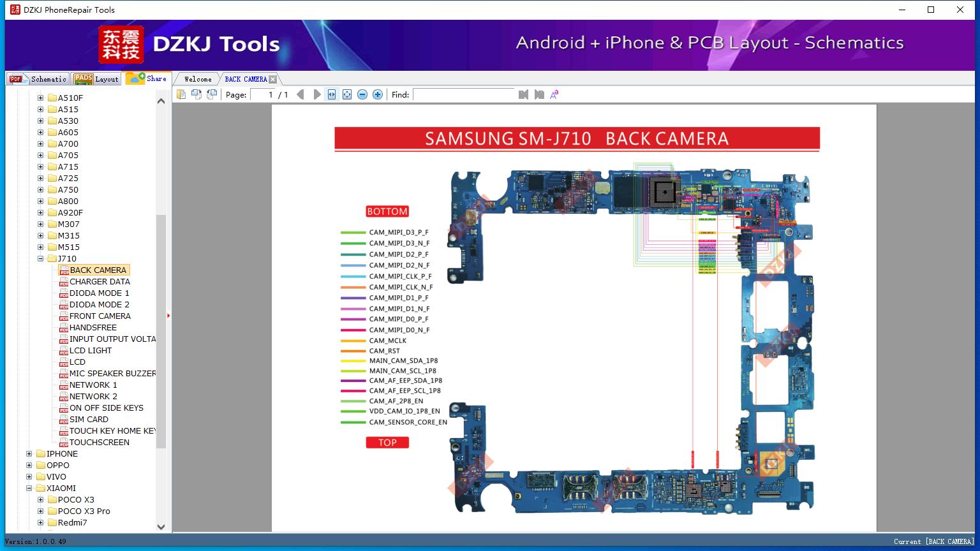980x551 pixels.
Task: Click the PDF icon beside SIM CARD
Action: tap(64, 420)
